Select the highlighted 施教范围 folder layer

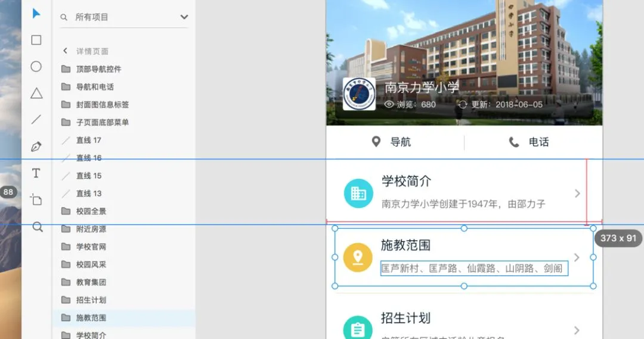[x=124, y=318]
